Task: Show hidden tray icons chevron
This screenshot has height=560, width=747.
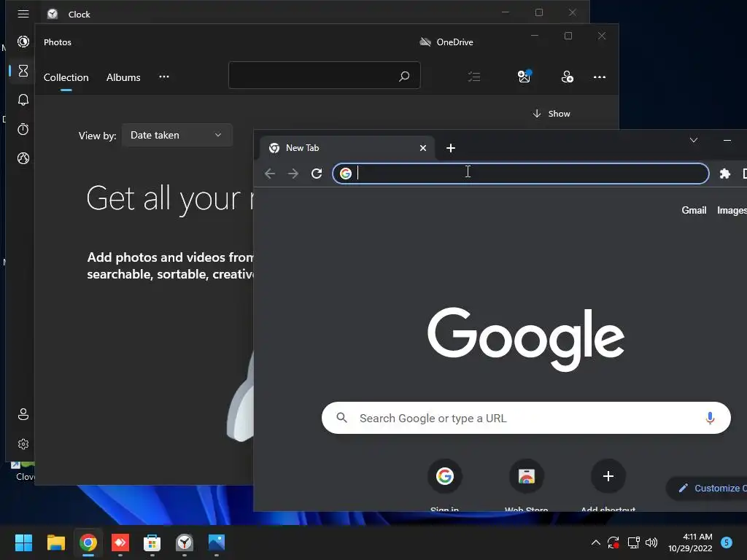Action: 595,542
